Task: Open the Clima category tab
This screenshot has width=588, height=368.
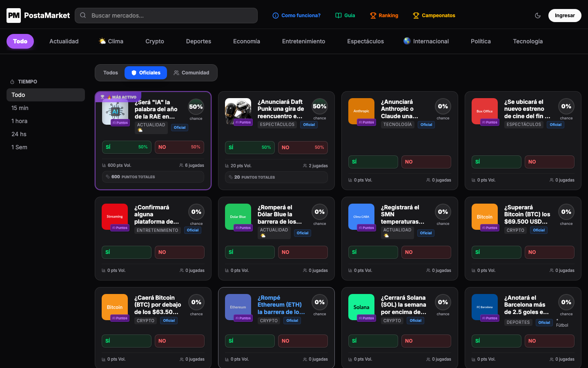Action: [111, 41]
